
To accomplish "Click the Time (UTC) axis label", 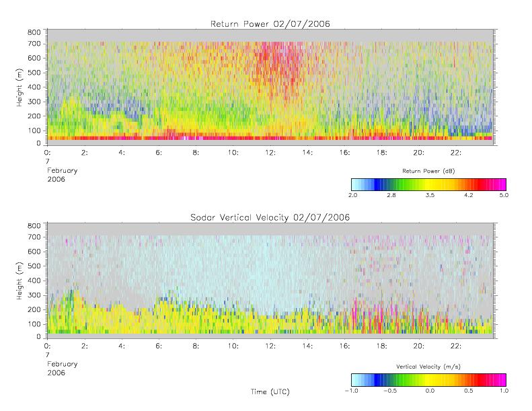I will click(270, 391).
